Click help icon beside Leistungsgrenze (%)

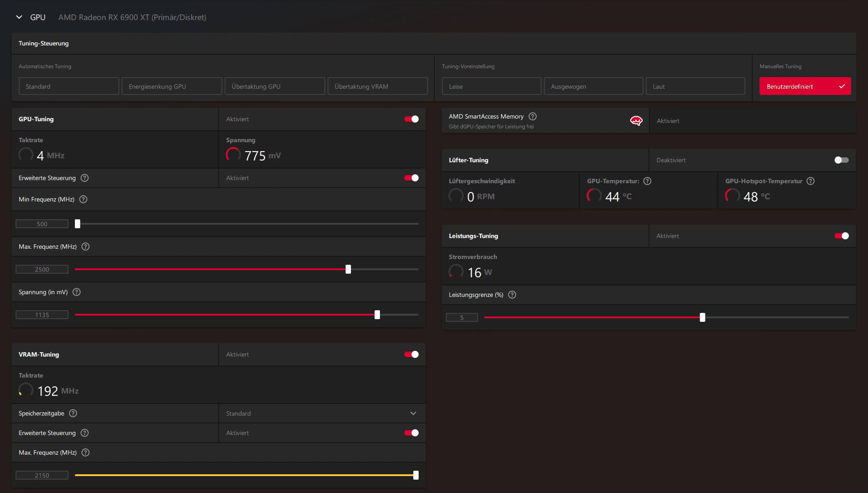coord(512,295)
